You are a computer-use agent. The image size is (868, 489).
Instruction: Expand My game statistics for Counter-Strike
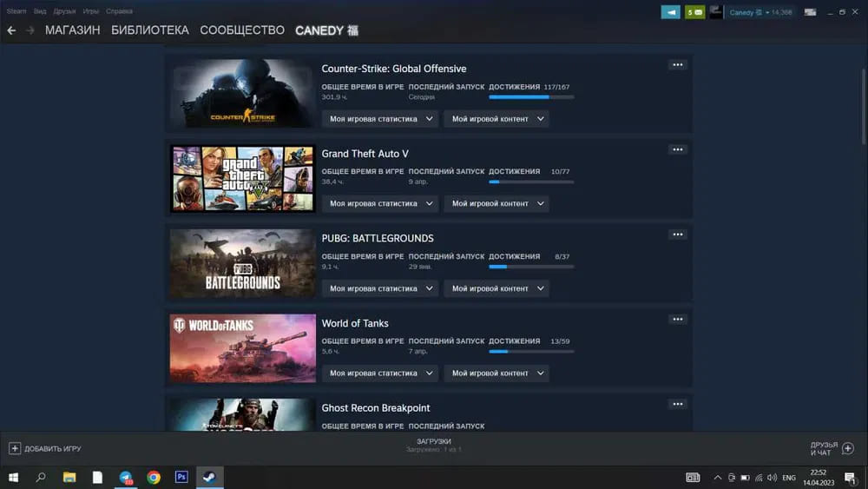380,118
